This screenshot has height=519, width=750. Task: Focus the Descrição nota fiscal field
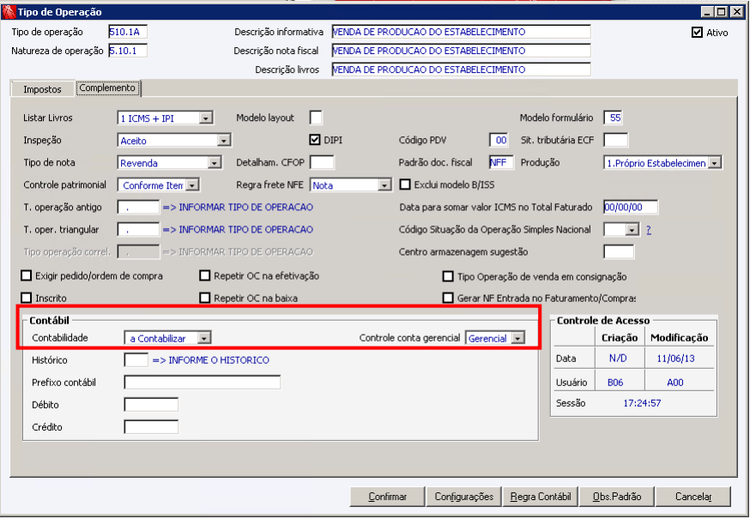(x=461, y=51)
